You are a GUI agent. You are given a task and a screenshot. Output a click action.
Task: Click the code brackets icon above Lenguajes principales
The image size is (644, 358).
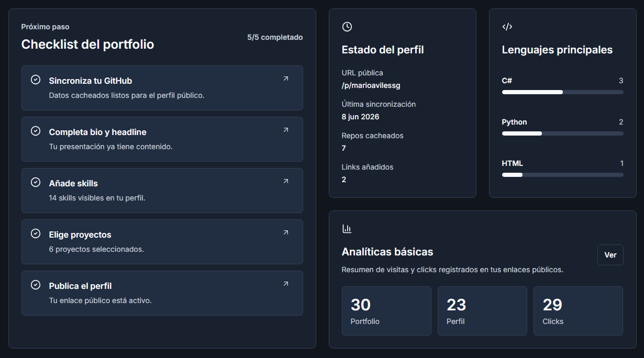click(507, 27)
